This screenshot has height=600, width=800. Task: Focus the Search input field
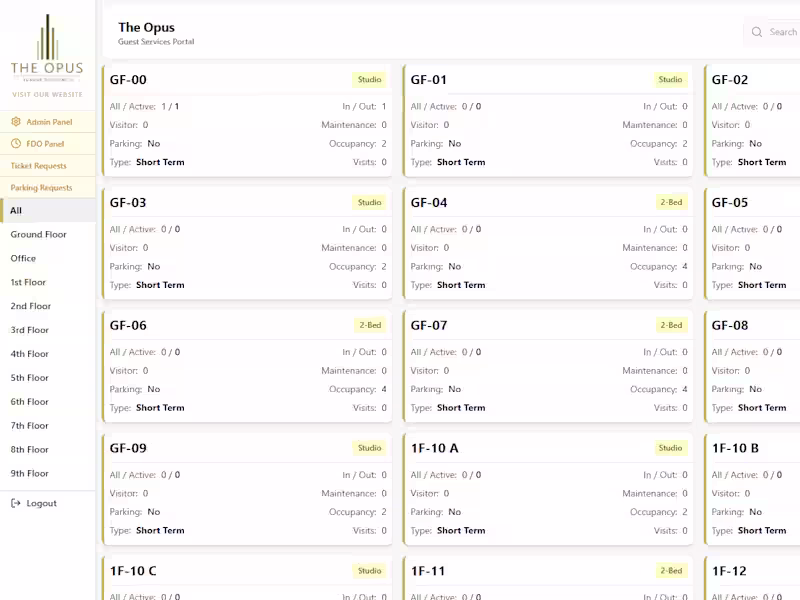772,32
